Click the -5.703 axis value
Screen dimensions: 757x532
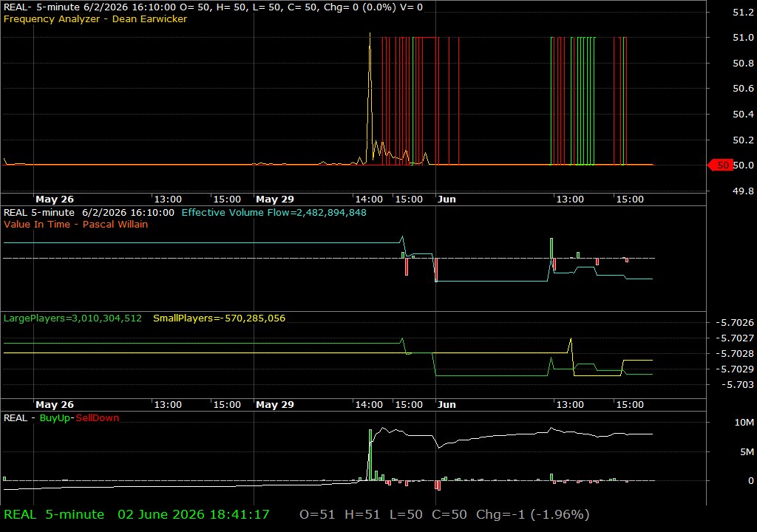click(x=737, y=385)
